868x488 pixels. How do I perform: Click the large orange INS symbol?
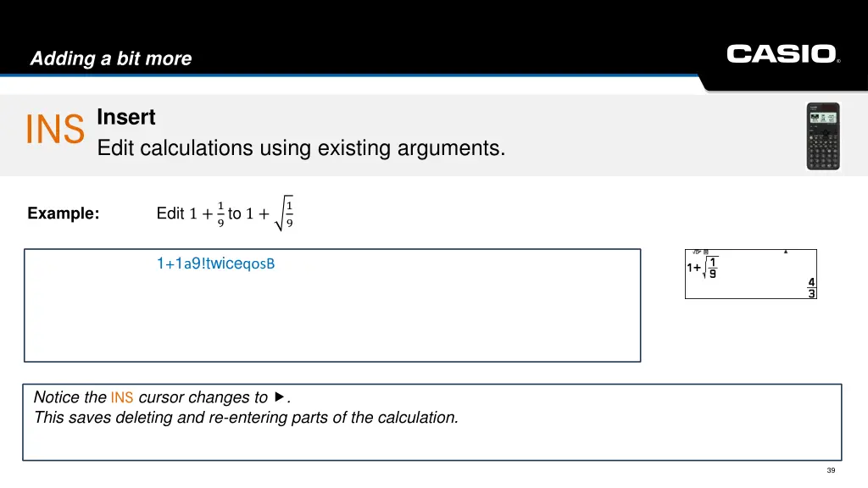pos(55,130)
